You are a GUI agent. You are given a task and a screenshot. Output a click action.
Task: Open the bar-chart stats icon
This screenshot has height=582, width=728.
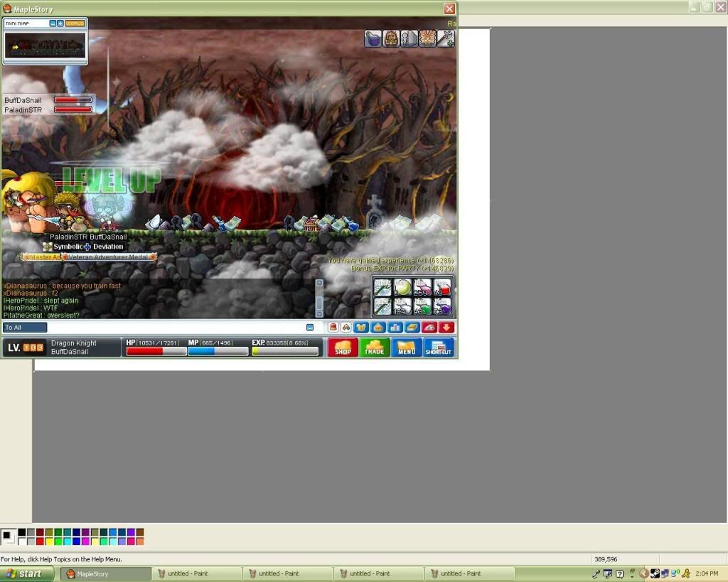(x=395, y=328)
